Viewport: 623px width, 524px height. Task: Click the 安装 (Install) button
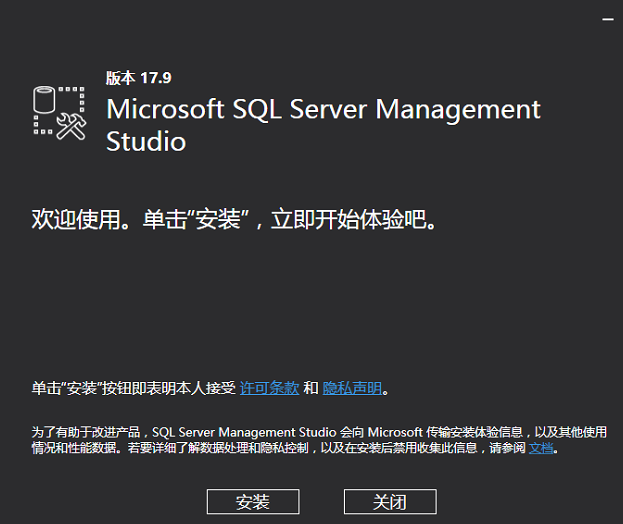click(x=253, y=502)
